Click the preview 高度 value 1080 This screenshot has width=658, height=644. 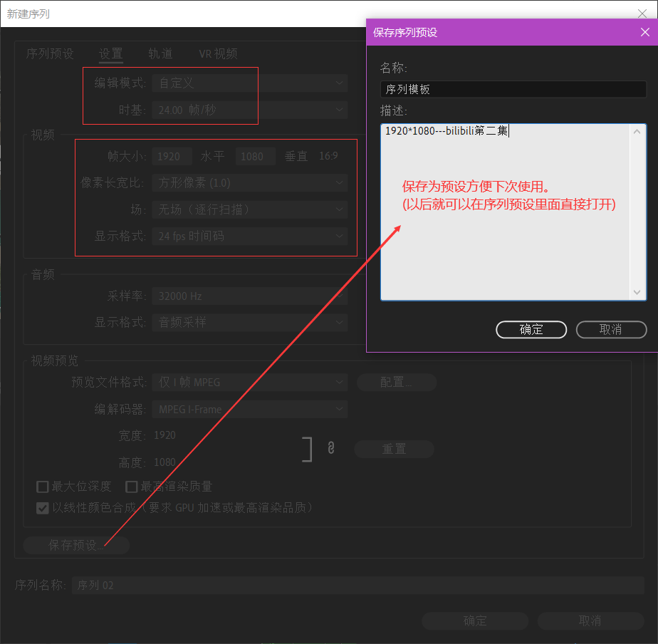click(165, 462)
